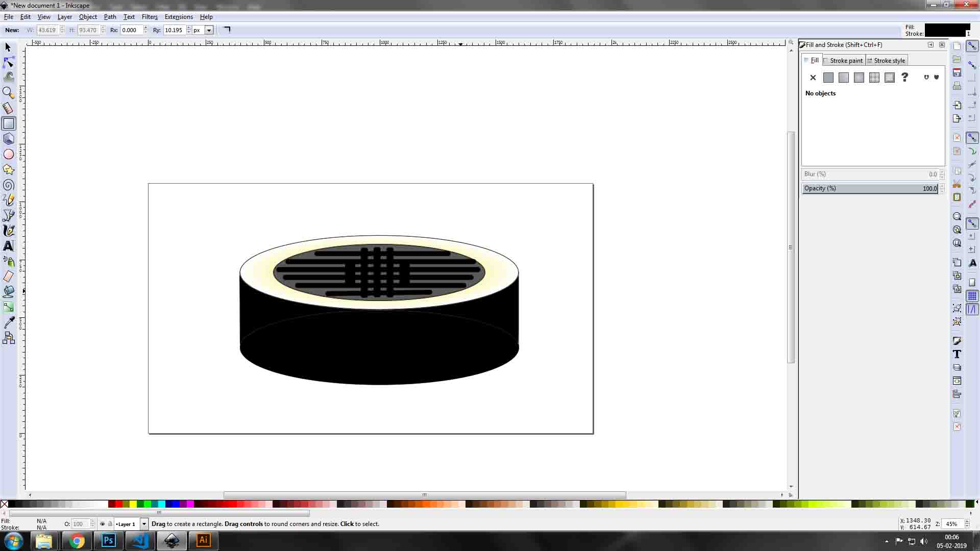Viewport: 980px width, 551px height.
Task: Open the Layer 1 selector dropdown
Action: 144,524
